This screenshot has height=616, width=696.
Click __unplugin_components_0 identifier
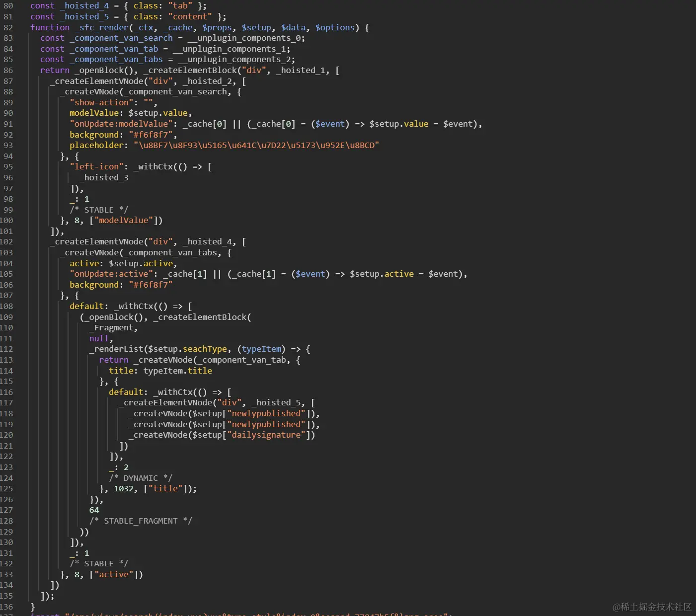coord(244,38)
